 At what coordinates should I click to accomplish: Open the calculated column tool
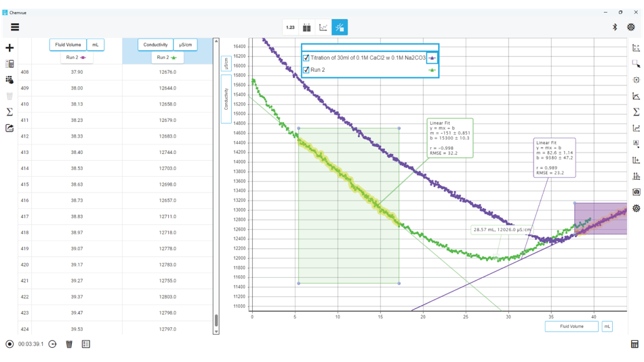click(9, 64)
